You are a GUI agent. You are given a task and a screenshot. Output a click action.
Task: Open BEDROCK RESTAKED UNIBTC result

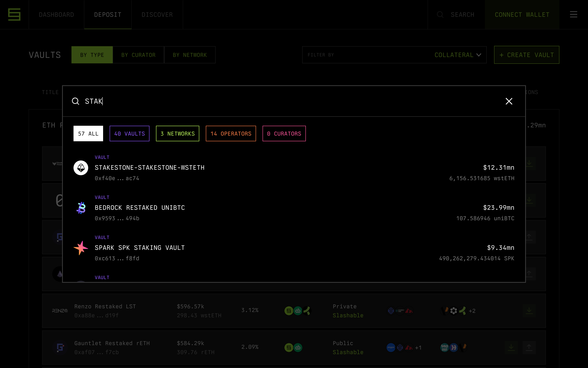294,208
